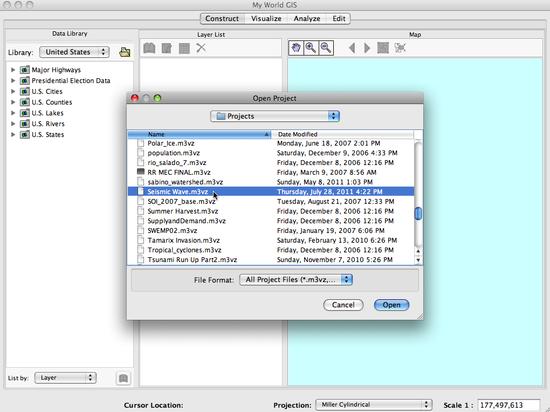550x412 pixels.
Task: Click the file list scrollbar thumb
Action: click(x=418, y=214)
